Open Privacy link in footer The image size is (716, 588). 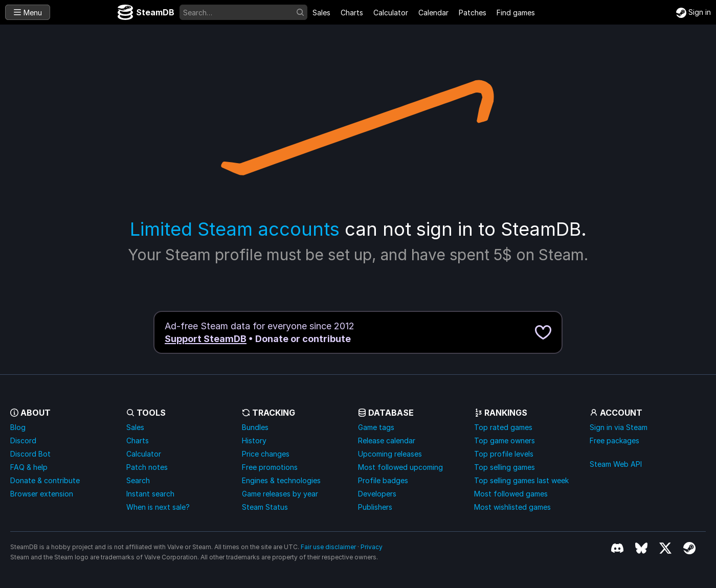click(371, 547)
